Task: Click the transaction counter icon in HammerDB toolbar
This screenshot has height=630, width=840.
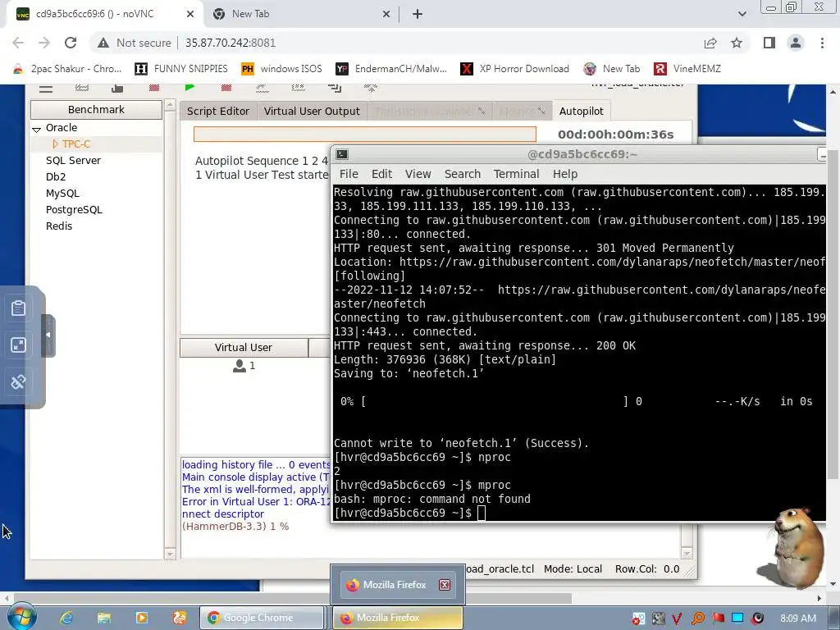Action: [262, 89]
